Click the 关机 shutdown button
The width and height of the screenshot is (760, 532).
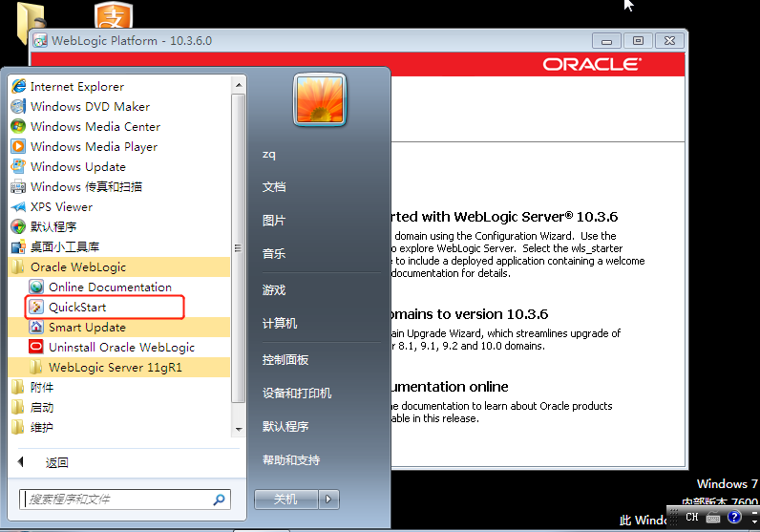[286, 499]
